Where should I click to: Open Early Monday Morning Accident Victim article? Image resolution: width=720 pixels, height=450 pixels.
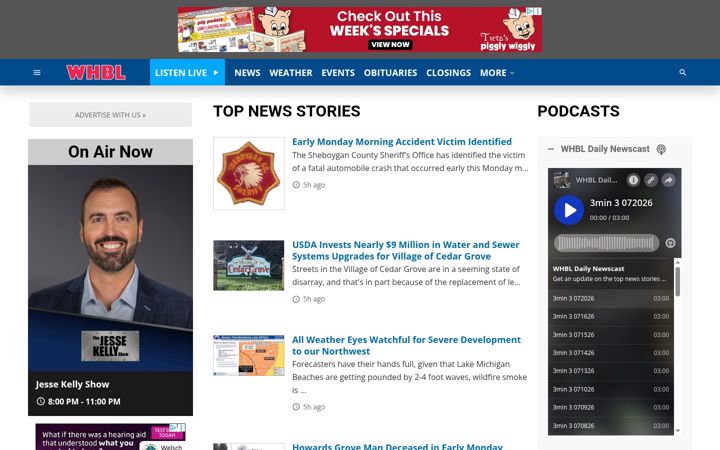(402, 141)
